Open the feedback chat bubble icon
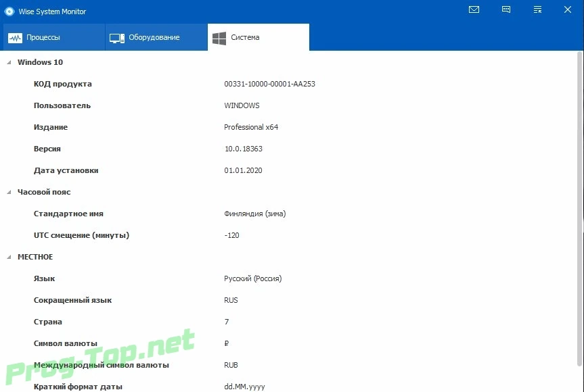This screenshot has width=584, height=392. tap(506, 9)
